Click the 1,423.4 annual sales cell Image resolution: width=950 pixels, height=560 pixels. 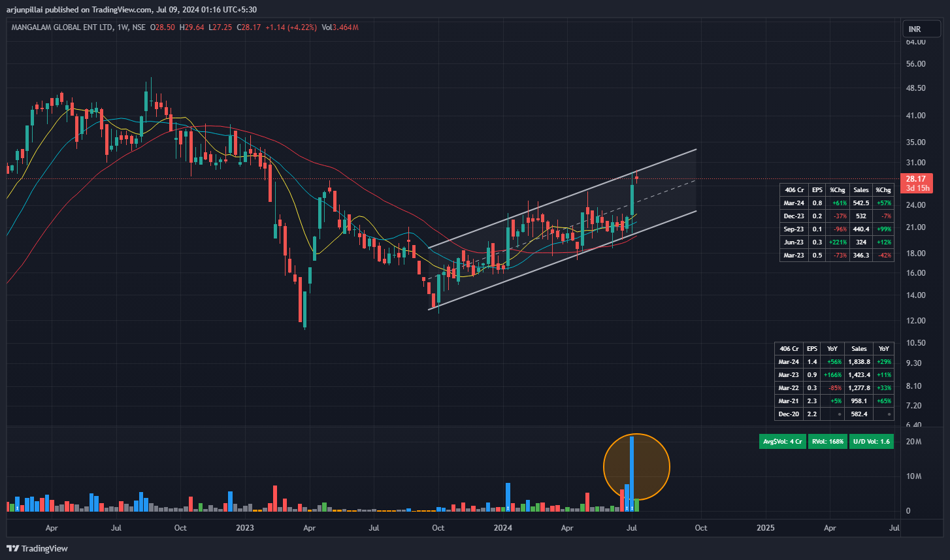click(859, 374)
